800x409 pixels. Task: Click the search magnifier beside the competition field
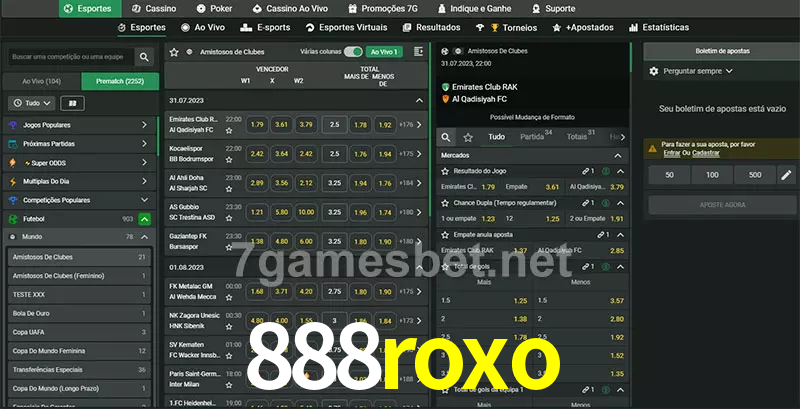(145, 58)
